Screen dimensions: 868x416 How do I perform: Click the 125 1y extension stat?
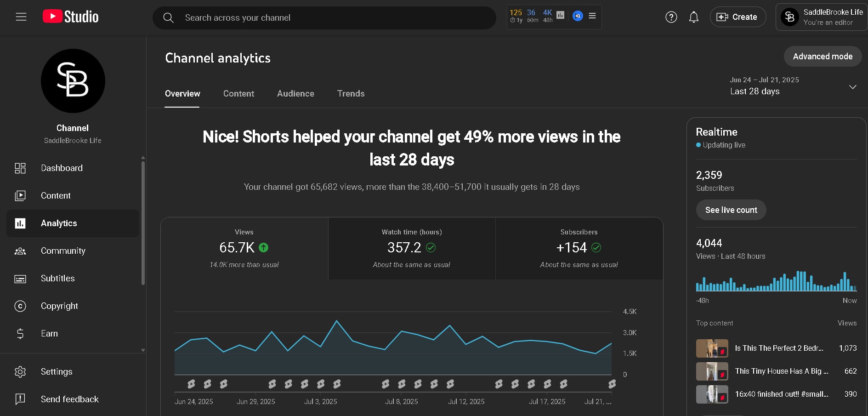(x=516, y=16)
